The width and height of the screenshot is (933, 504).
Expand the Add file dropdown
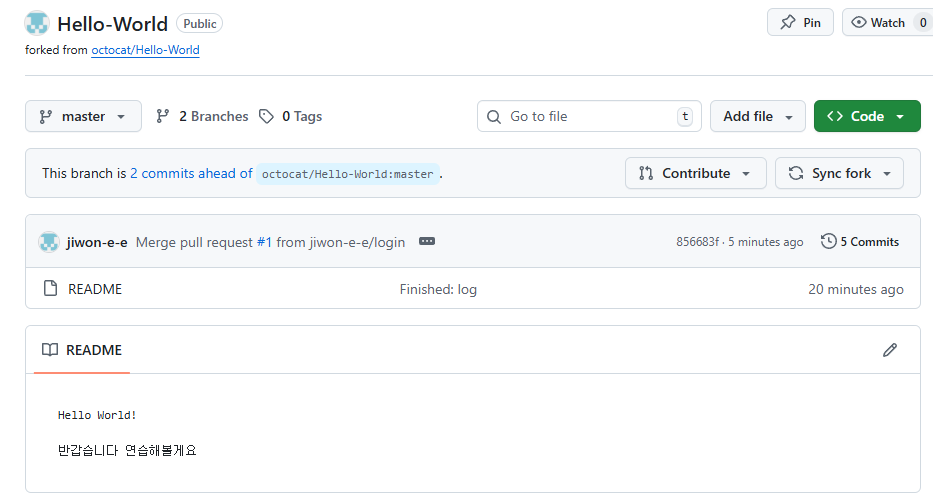click(757, 116)
